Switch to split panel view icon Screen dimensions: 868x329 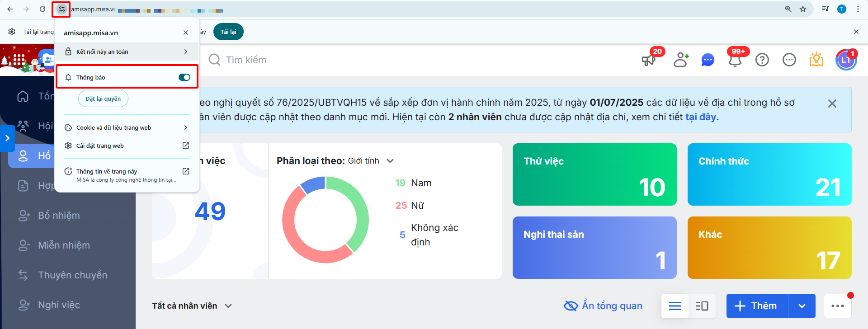pyautogui.click(x=702, y=306)
